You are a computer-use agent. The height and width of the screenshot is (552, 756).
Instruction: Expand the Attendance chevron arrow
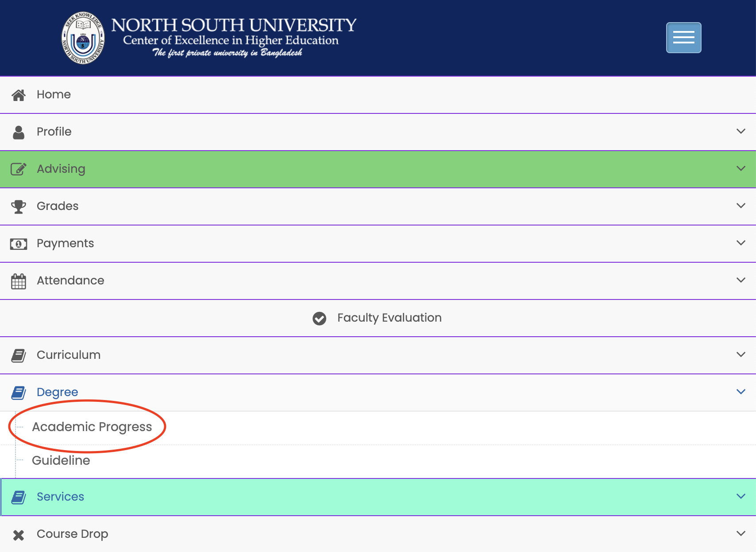tap(741, 280)
